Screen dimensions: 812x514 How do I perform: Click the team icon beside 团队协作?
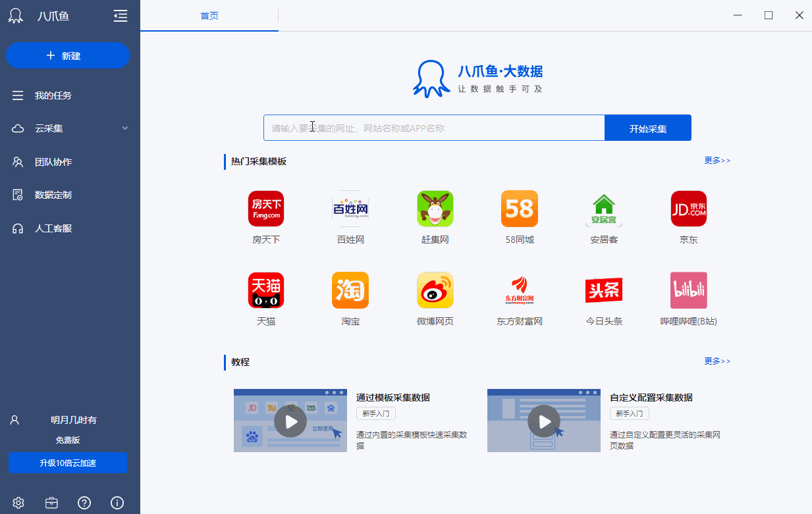pyautogui.click(x=18, y=162)
